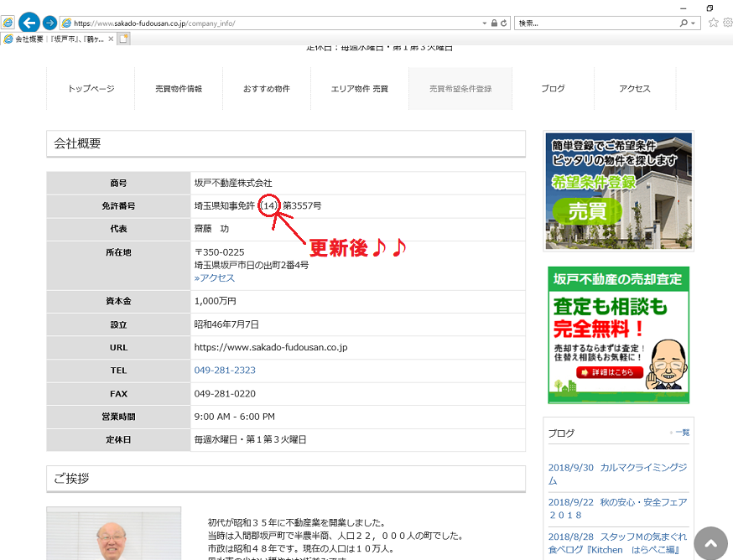This screenshot has width=733, height=560.
Task: Click the lock security icon in address bar
Action: (x=494, y=23)
